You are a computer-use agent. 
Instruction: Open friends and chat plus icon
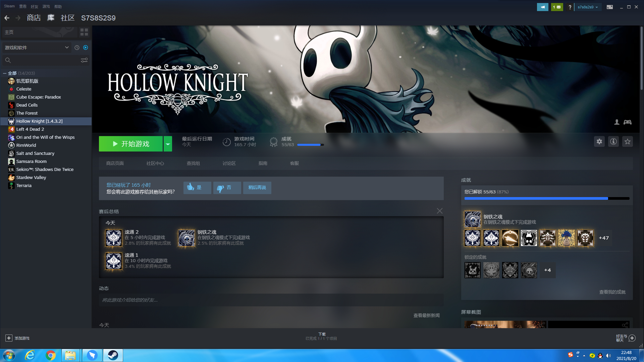coord(632,338)
